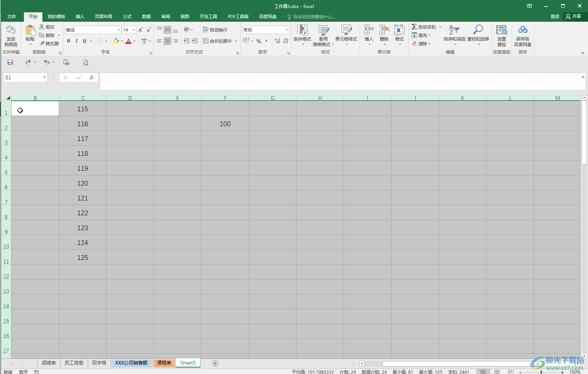
Task: Apply comma style number format
Action: 266,41
